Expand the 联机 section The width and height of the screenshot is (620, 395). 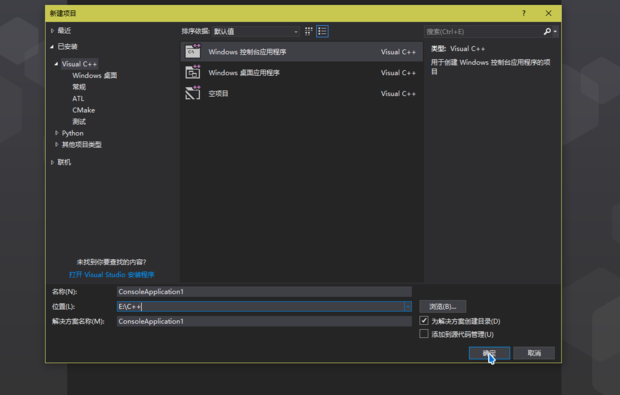tap(52, 162)
